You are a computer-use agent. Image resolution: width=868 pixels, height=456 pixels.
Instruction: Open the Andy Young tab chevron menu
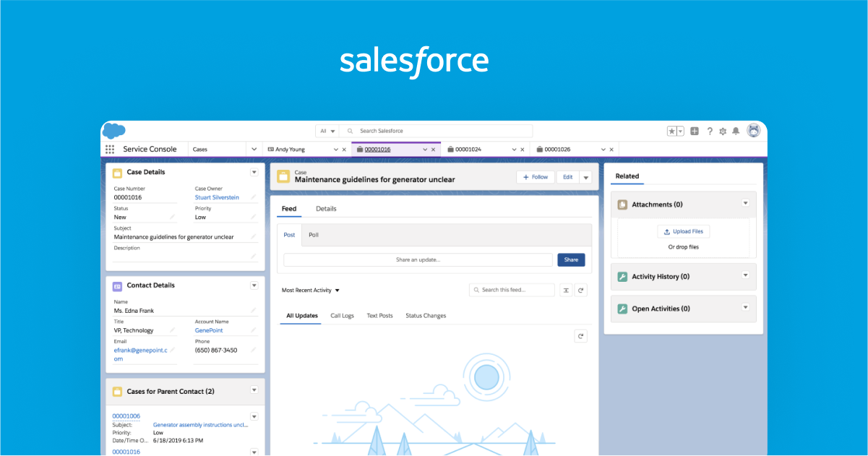click(335, 150)
